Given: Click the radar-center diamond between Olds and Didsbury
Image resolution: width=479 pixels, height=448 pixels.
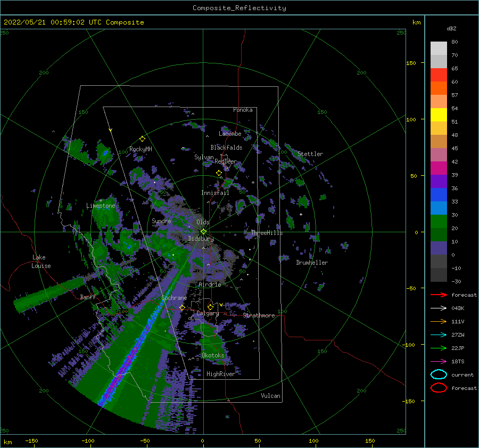Looking at the screenshot, I should (x=203, y=232).
